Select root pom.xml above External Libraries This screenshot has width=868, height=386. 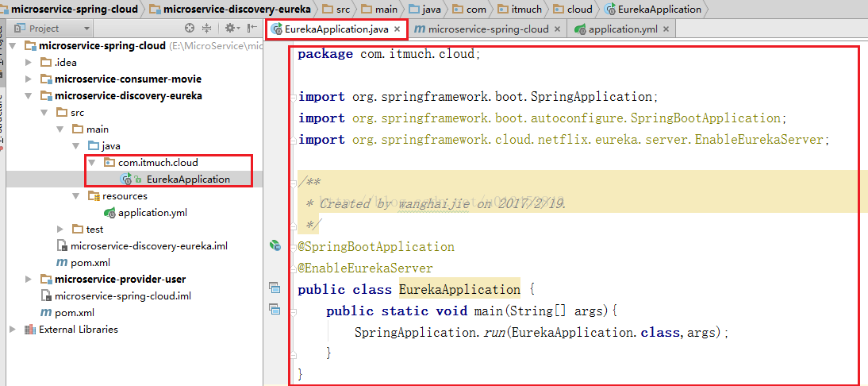[x=74, y=312]
